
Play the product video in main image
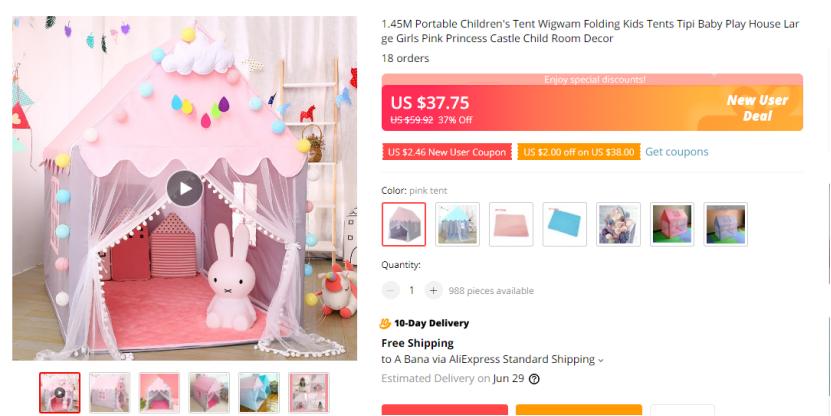(184, 188)
